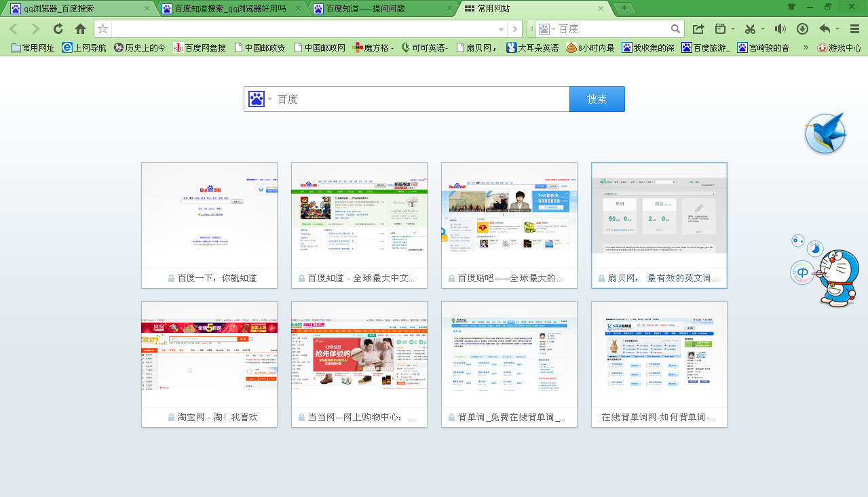868x497 pixels.
Task: Open the skin (shirt) icon in the title bar
Action: (791, 7)
